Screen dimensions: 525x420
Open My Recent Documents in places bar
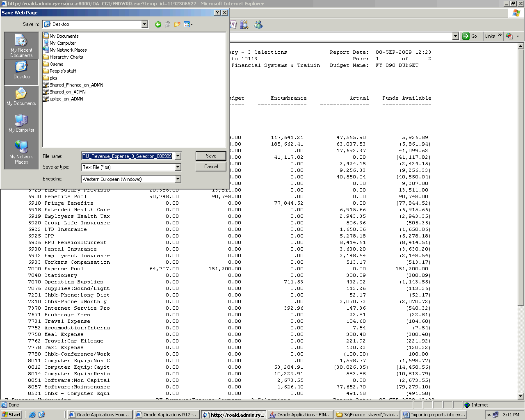coord(21,46)
